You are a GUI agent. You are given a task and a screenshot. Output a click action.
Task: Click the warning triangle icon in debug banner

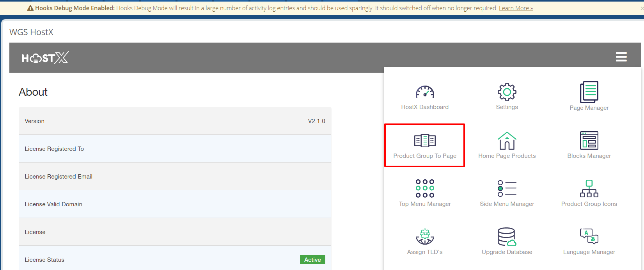[x=30, y=8]
